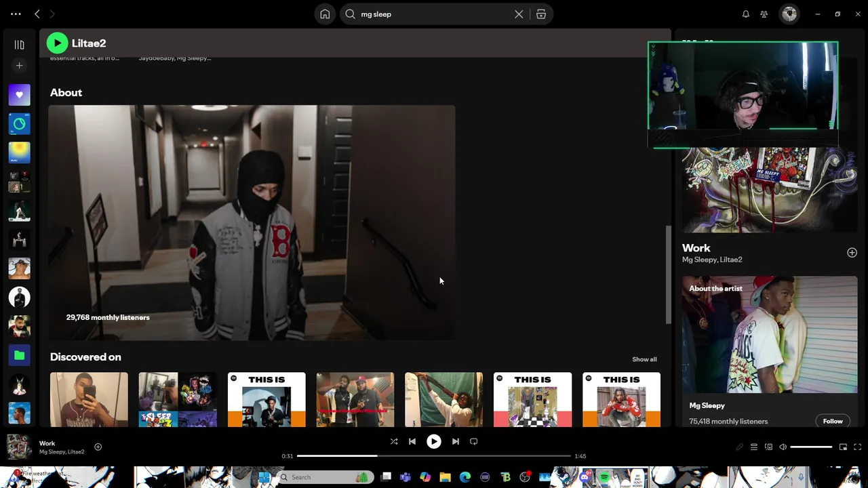Screen dimensions: 868x488
Task: Open the miniplayer
Action: point(844,447)
